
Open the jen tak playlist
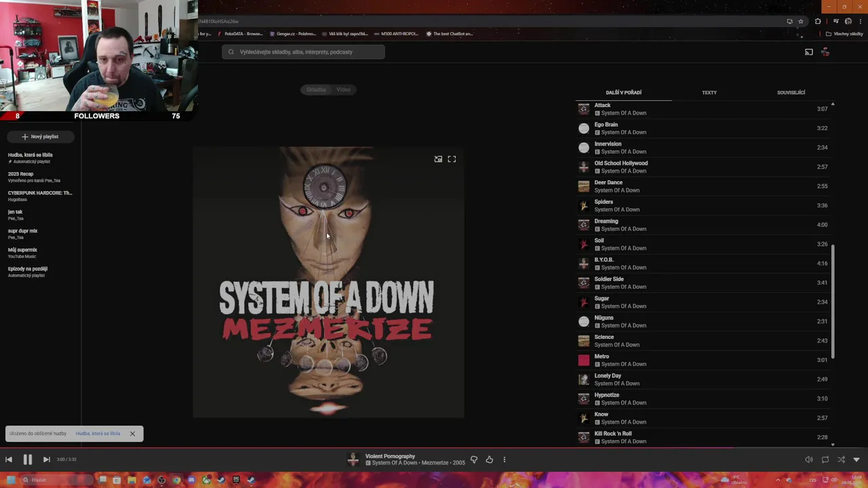coord(40,215)
